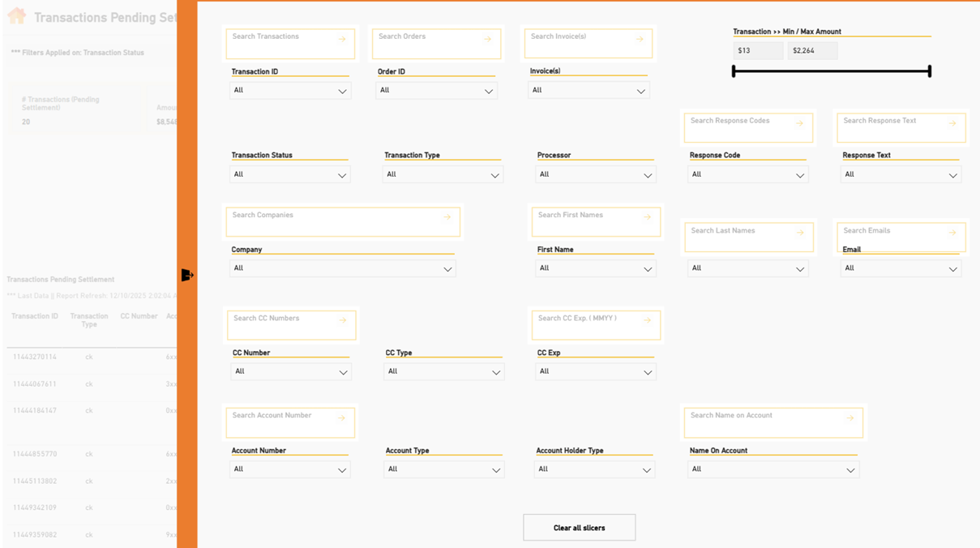The height and width of the screenshot is (548, 980).
Task: Select transaction 11444855770 in background table
Action: tap(35, 455)
